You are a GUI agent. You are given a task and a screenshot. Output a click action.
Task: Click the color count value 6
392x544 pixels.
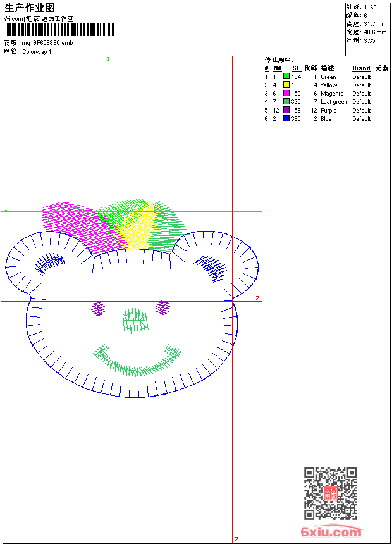click(x=365, y=16)
